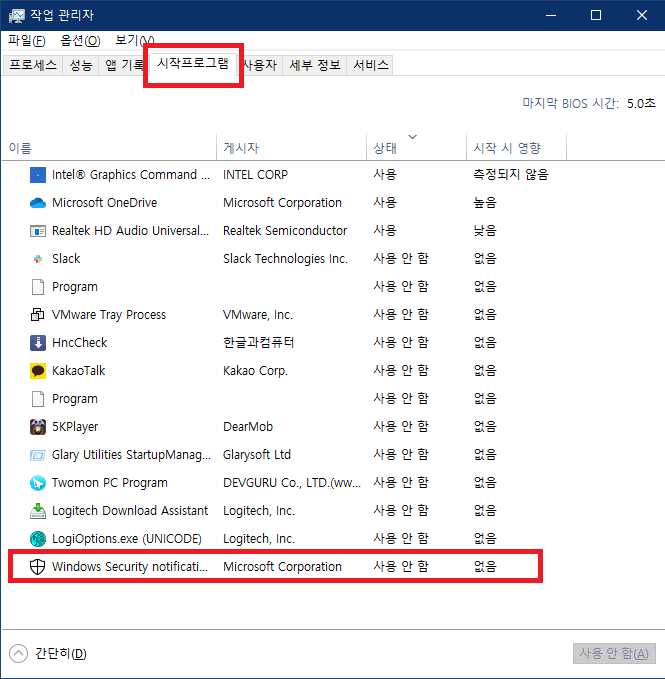This screenshot has height=679, width=665.
Task: Select the Slack entry name
Action: (66, 259)
